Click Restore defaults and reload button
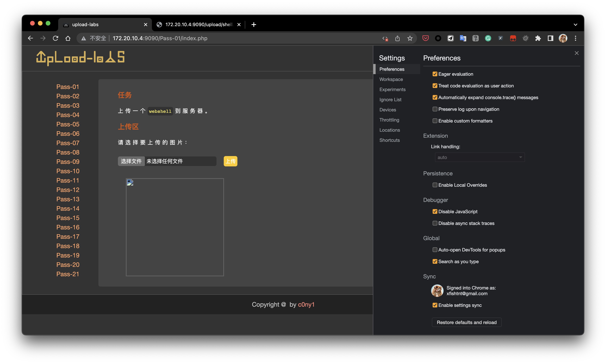Image resolution: width=606 pixels, height=364 pixels. pos(466,322)
